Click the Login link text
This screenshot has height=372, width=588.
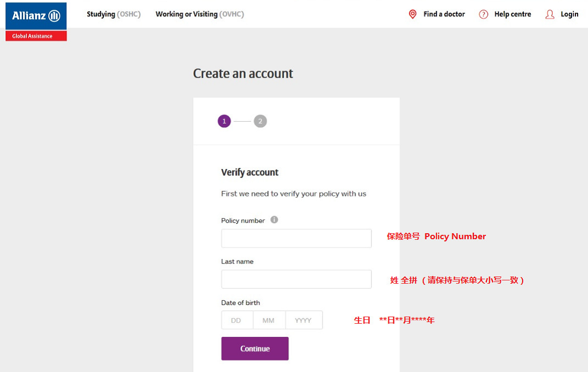pyautogui.click(x=569, y=14)
